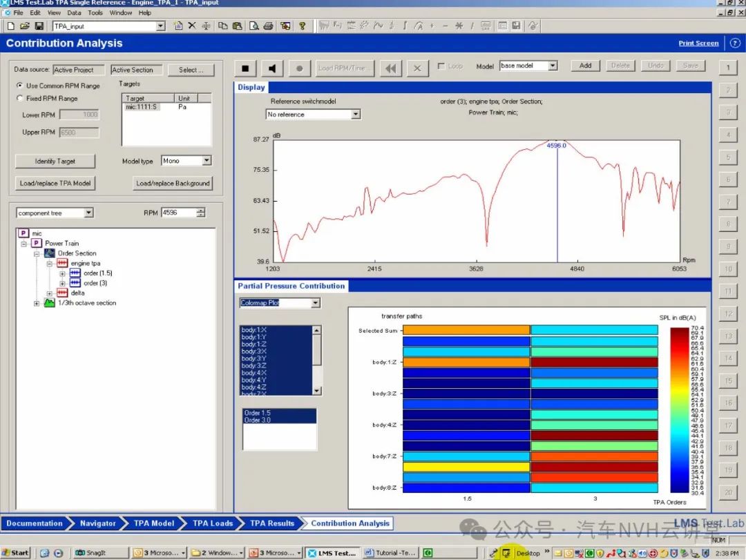Open the Reference switchmodel dropdown
Screen dimensions: 746x560
(x=356, y=115)
